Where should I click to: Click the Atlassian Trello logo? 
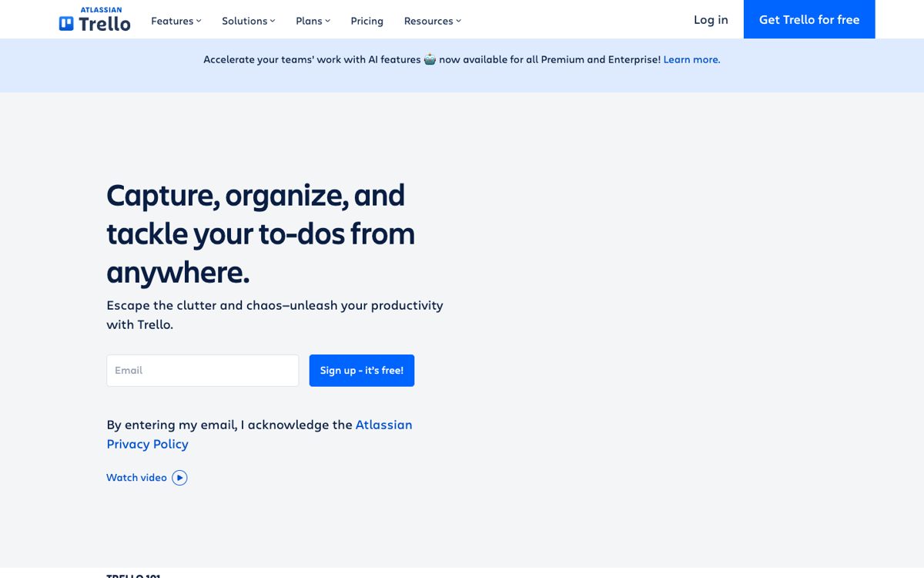click(x=95, y=20)
